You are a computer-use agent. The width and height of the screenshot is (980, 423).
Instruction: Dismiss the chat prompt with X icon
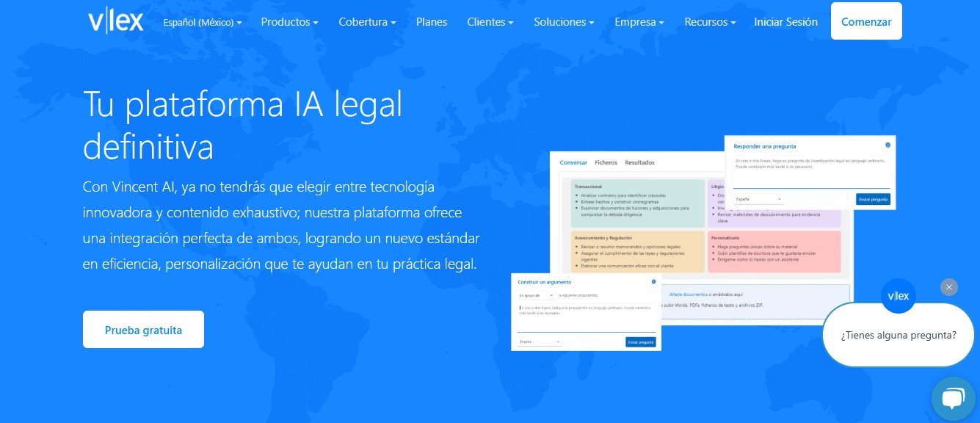pyautogui.click(x=949, y=287)
